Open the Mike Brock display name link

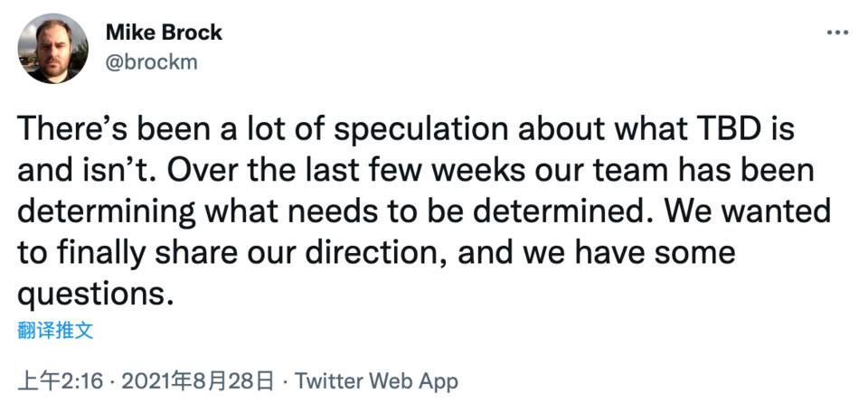click(x=164, y=33)
